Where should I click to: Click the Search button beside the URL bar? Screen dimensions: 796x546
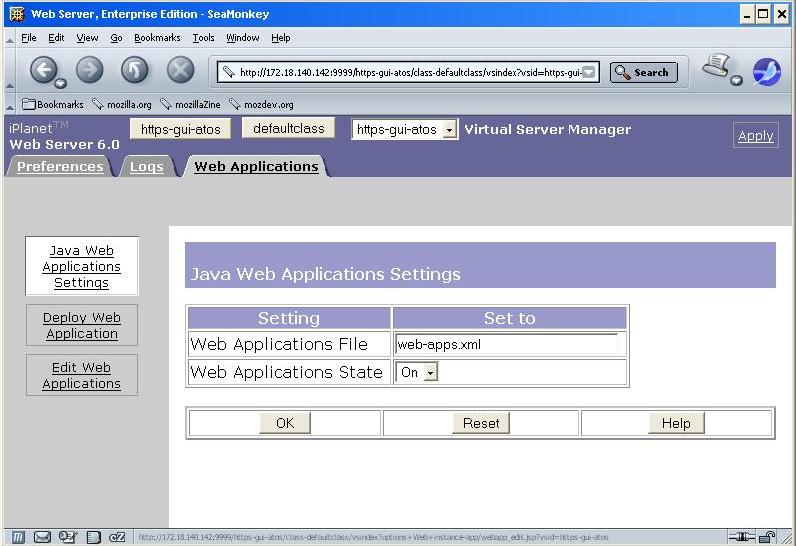click(x=644, y=72)
